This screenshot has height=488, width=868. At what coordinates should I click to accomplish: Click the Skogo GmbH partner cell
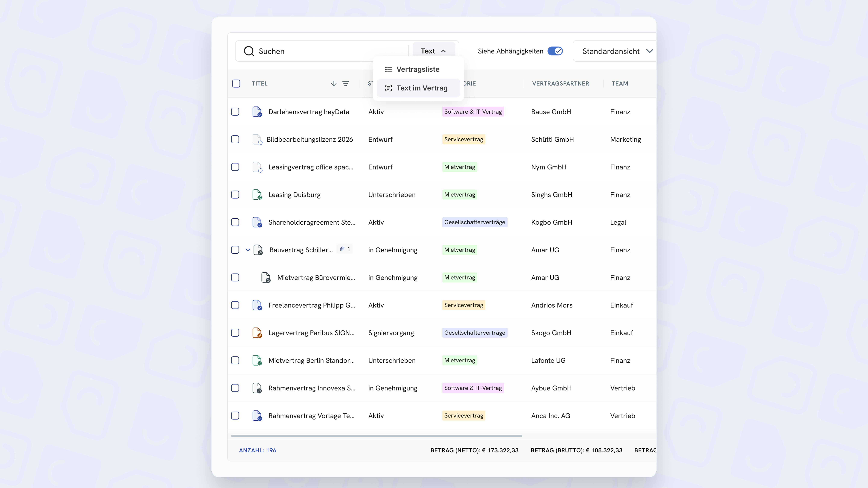pos(551,333)
